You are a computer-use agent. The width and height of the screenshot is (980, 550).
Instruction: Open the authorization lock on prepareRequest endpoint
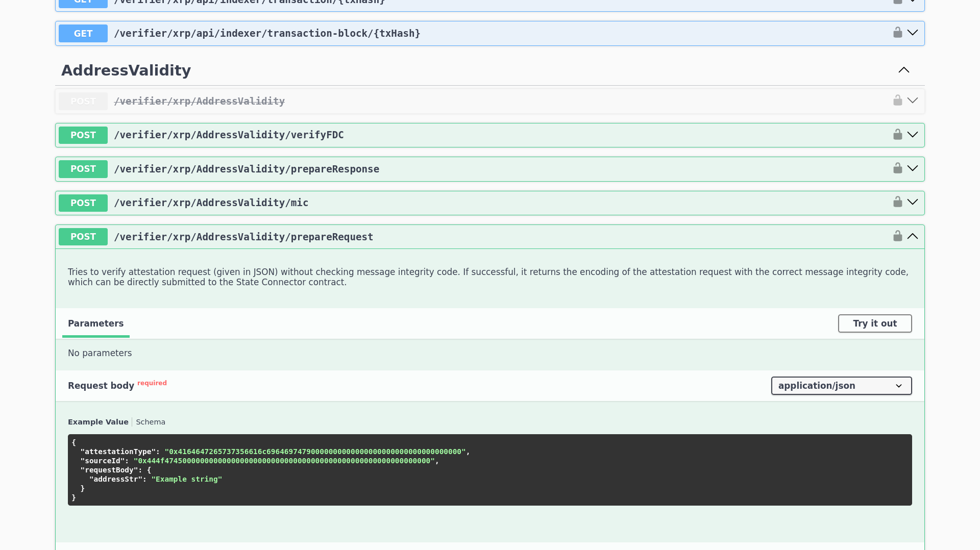pos(897,236)
